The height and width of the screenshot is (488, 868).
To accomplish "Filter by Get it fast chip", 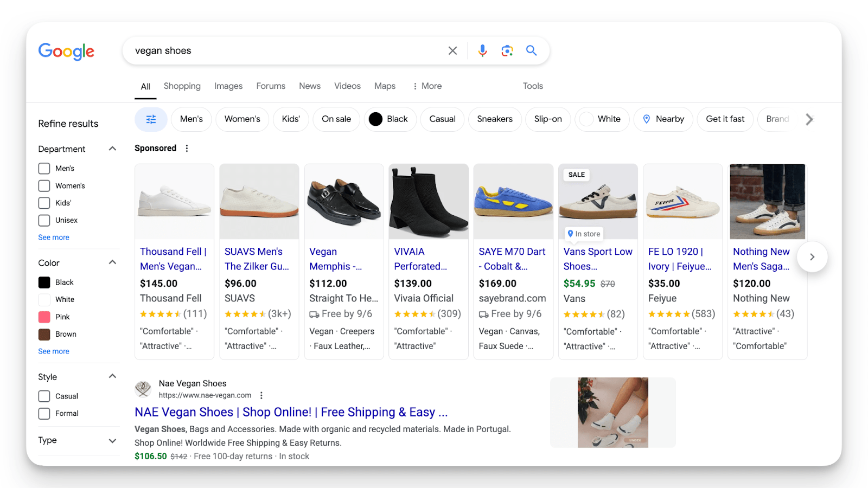I will coord(725,119).
